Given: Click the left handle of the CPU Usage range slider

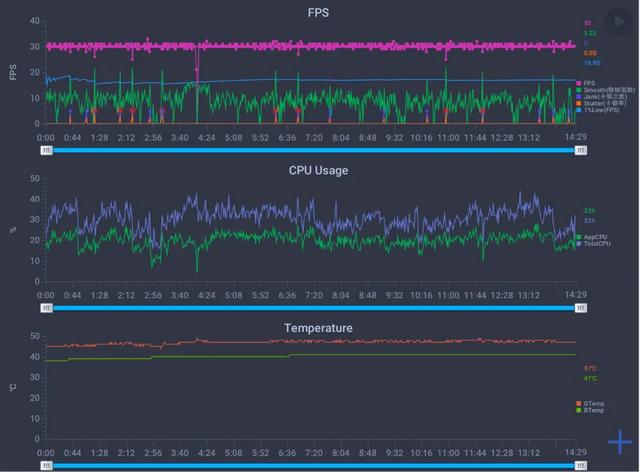Looking at the screenshot, I should 47,308.
